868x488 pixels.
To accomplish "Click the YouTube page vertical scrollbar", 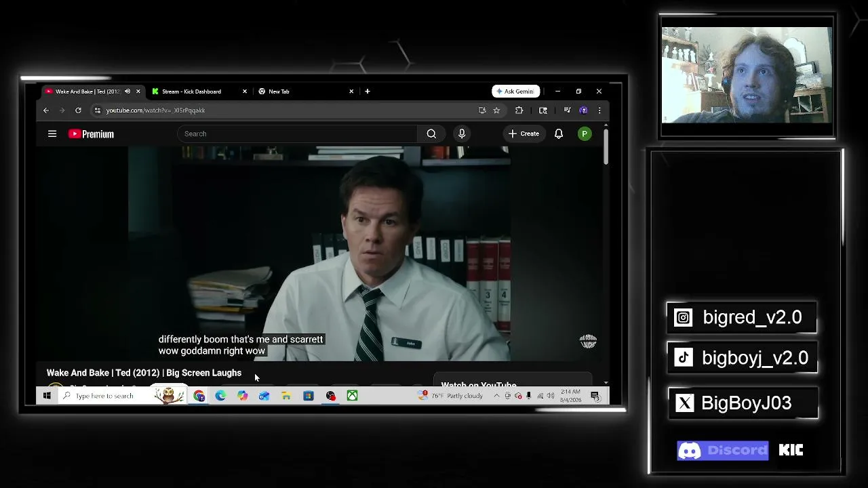I will 606,145.
